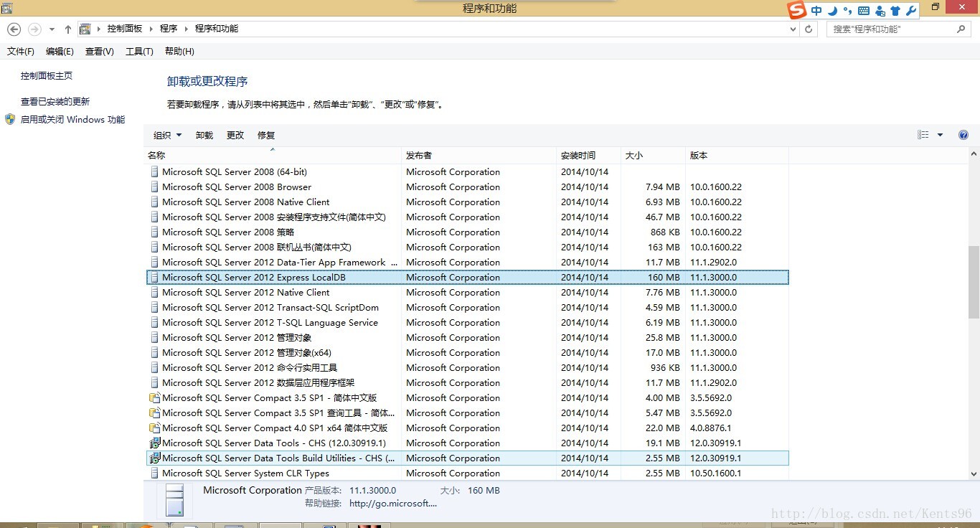Click the scrollbar down arrow

[974, 473]
